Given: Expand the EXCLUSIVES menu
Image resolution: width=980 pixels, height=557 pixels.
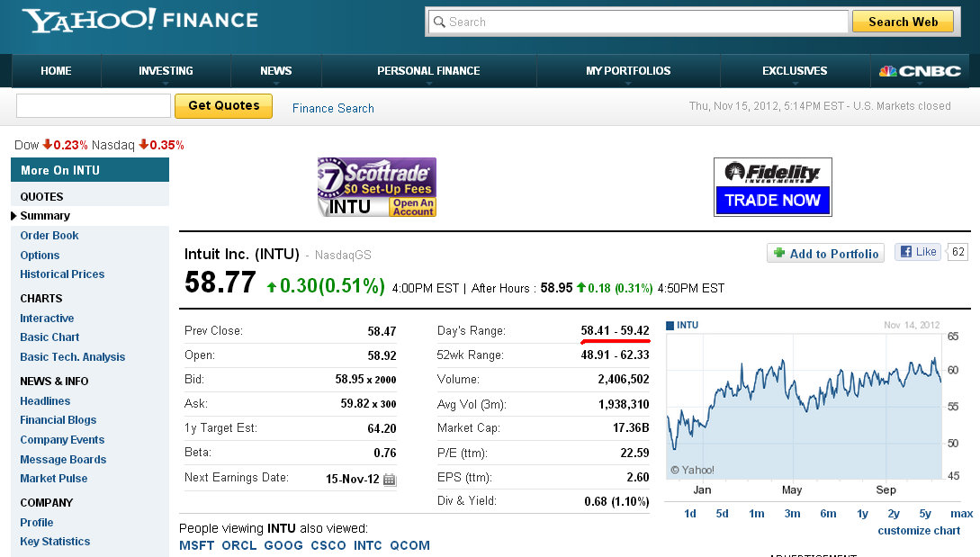Looking at the screenshot, I should pos(795,71).
